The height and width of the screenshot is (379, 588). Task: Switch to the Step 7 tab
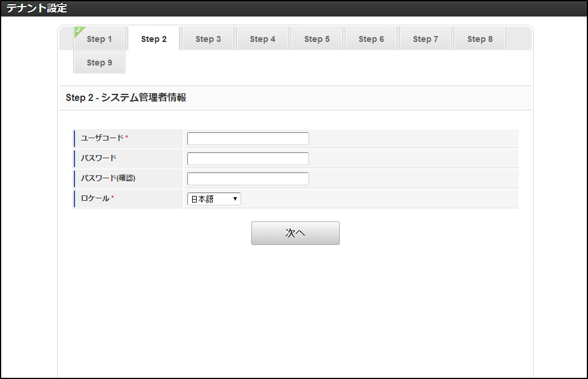425,38
